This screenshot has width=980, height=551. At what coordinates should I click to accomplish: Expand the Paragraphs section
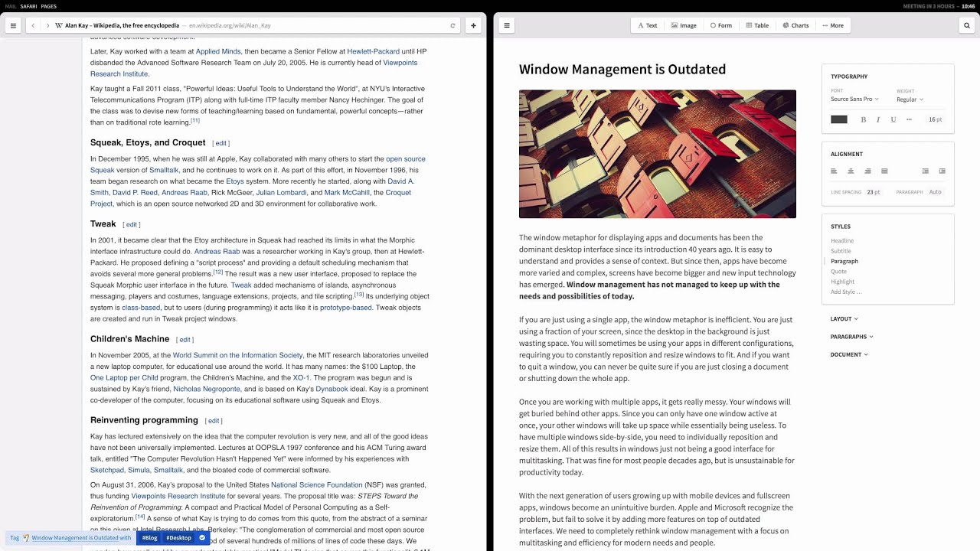[x=851, y=337]
